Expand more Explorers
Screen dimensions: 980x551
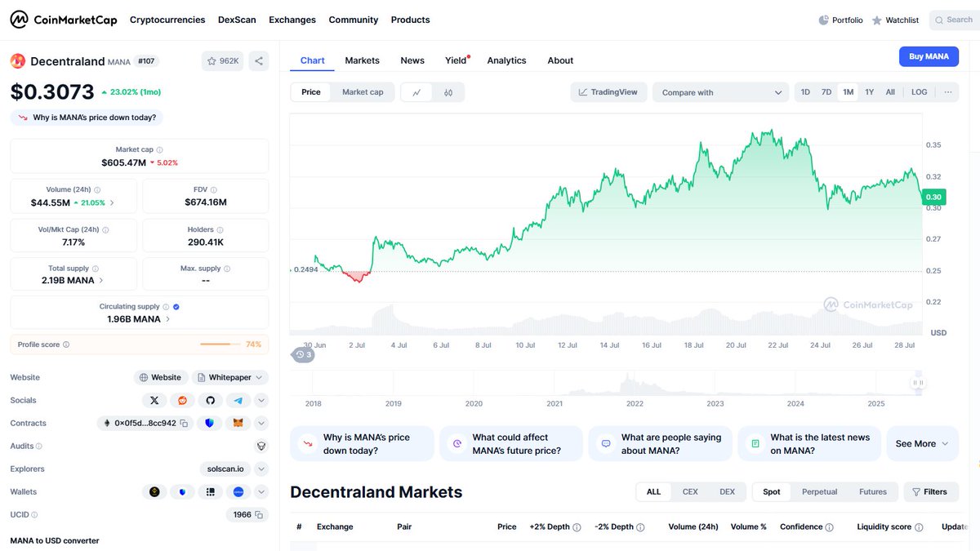261,469
